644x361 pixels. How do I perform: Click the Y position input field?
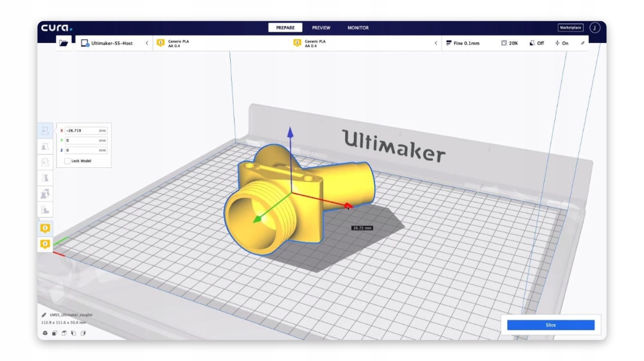[x=86, y=141]
